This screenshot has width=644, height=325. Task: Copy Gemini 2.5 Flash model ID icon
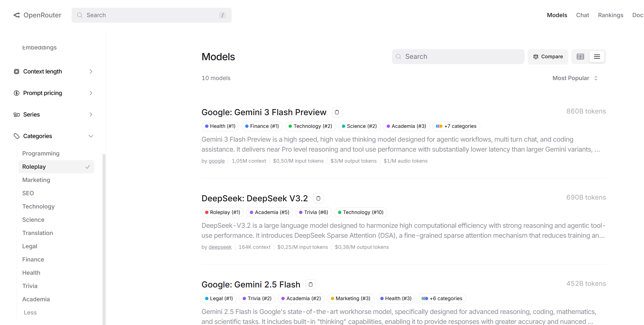click(x=311, y=284)
